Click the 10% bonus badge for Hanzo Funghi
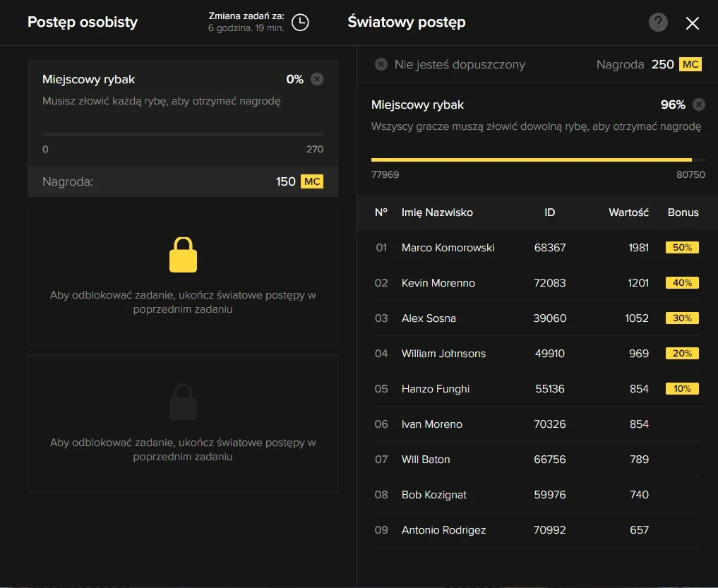This screenshot has height=588, width=718. coord(682,389)
